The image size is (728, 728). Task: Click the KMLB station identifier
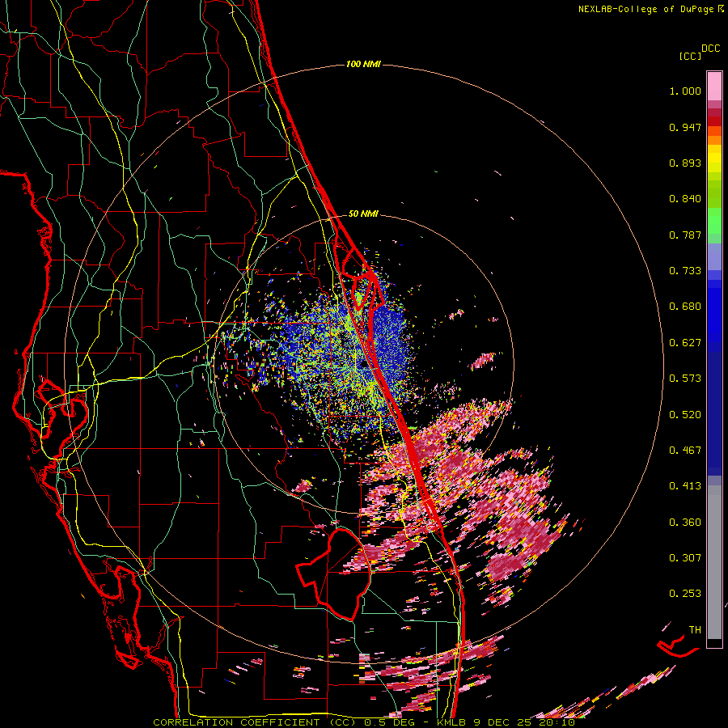pos(451,722)
